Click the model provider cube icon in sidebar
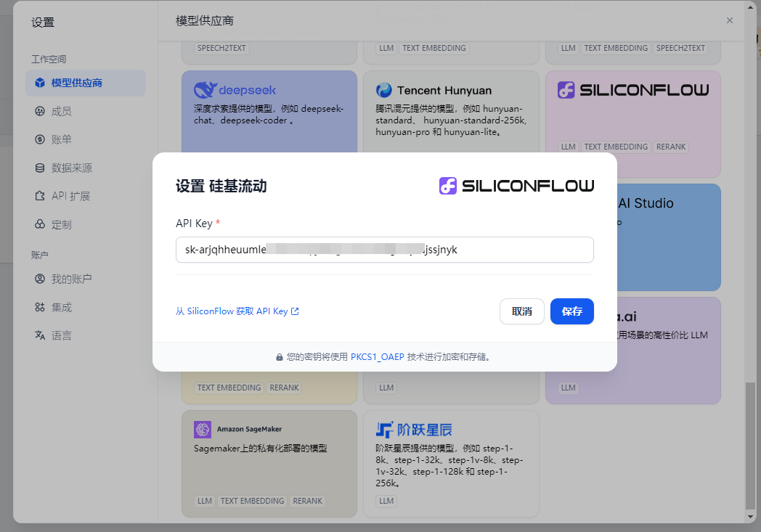 tap(40, 83)
